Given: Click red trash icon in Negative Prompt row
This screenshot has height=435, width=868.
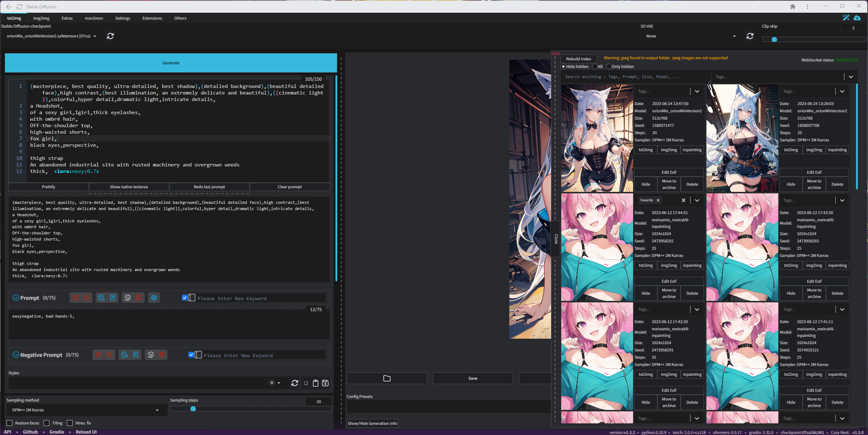Looking at the screenshot, I should [x=162, y=355].
